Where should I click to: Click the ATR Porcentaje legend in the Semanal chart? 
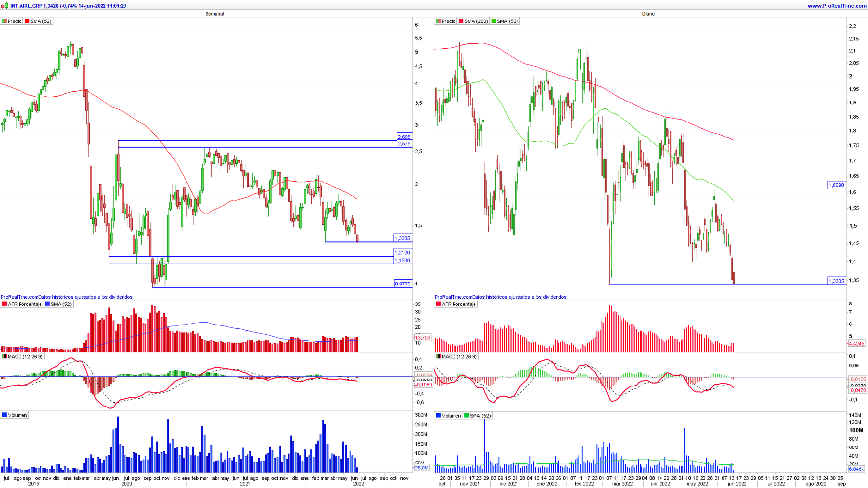(x=22, y=304)
